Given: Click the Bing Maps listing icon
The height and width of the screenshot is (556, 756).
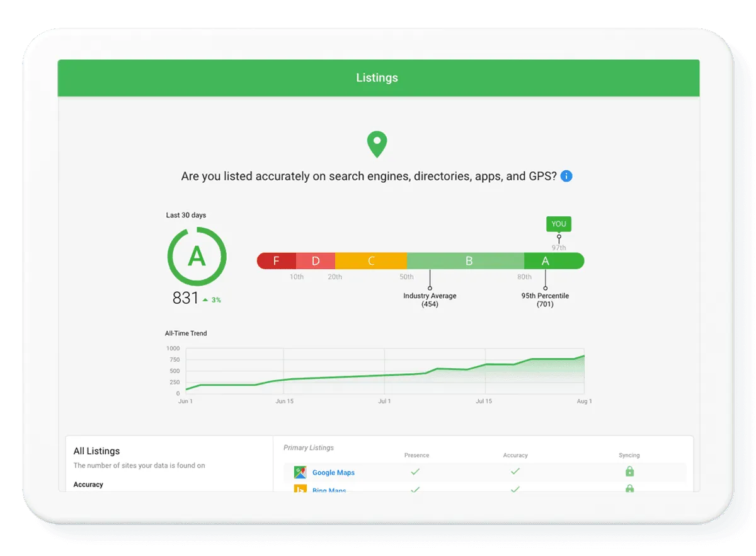Looking at the screenshot, I should tap(300, 490).
